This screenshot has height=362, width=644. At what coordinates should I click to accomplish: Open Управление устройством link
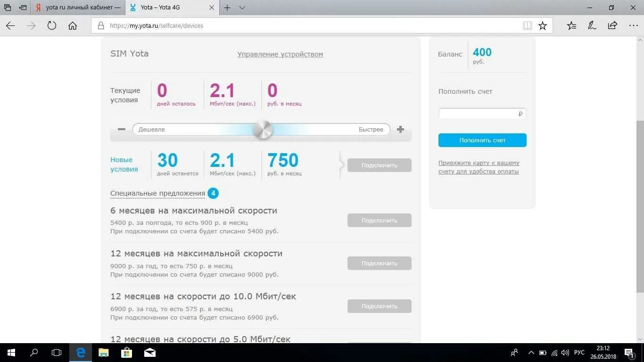[280, 54]
